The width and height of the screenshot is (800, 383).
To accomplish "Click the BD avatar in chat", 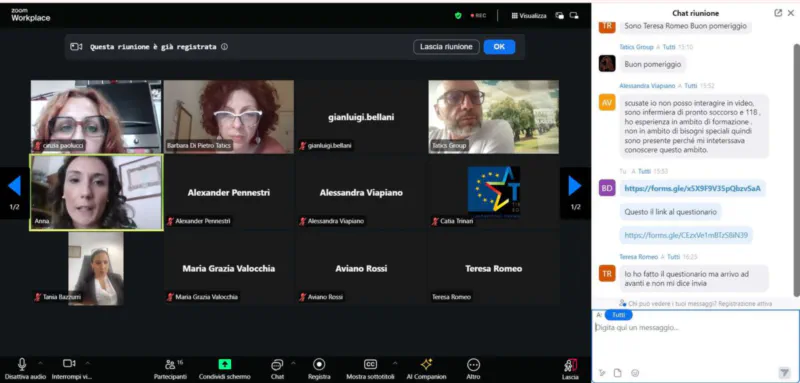I will point(607,188).
